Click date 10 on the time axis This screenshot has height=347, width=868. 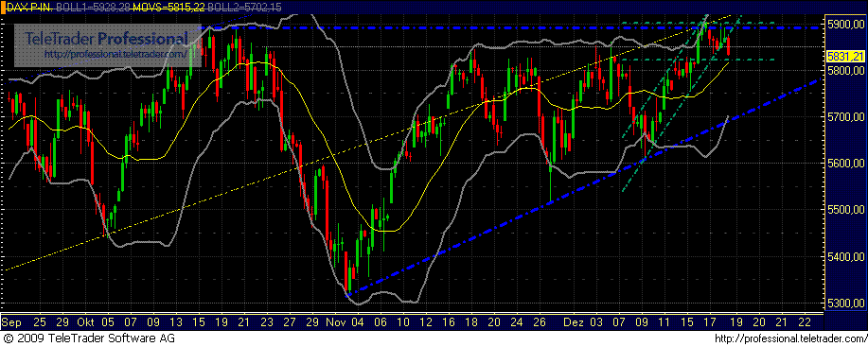tap(403, 321)
